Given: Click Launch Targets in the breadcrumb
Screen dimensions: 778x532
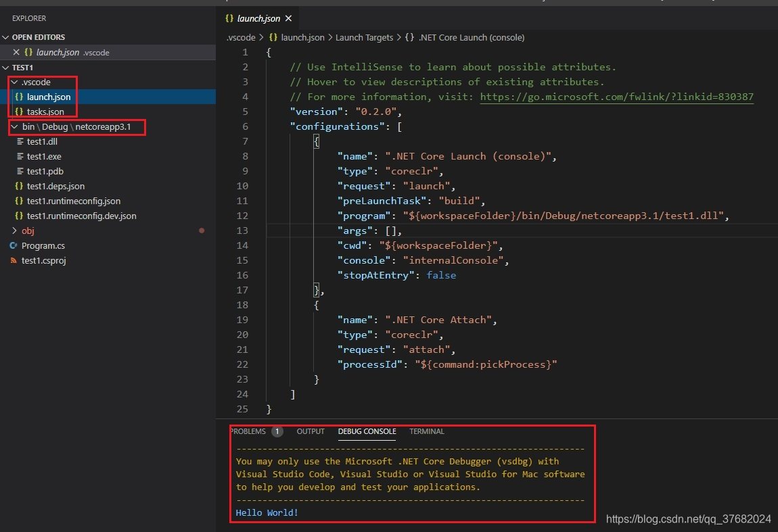Looking at the screenshot, I should (364, 37).
